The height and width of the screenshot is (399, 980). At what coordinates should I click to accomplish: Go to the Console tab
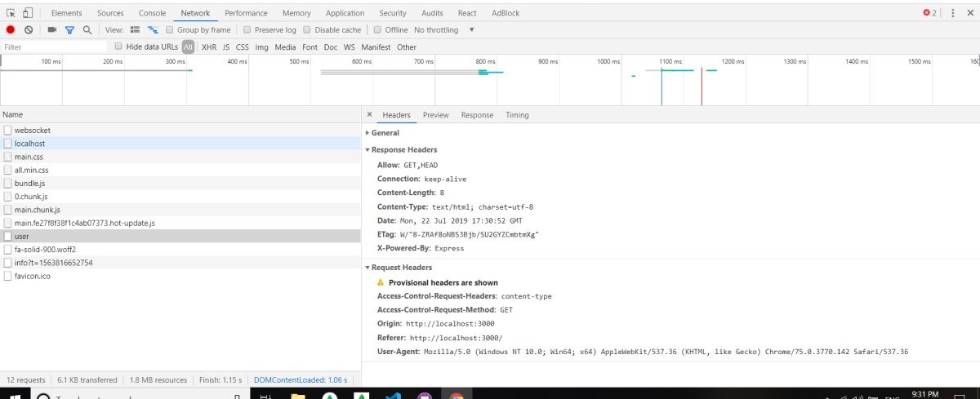[x=152, y=13]
